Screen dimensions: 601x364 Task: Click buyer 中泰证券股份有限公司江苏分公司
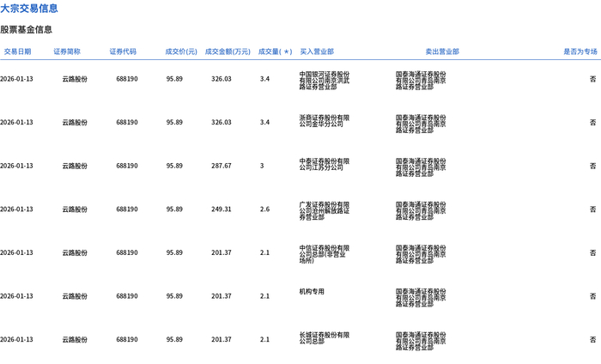(x=325, y=164)
